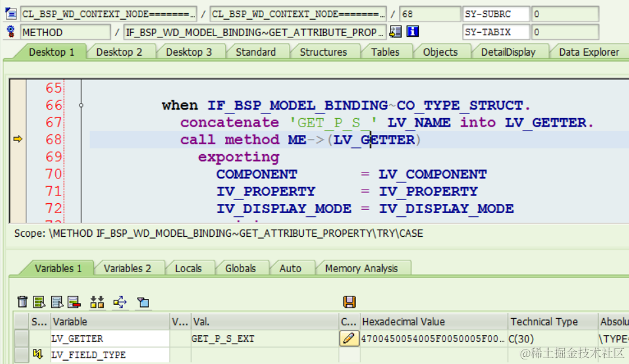Open the blue information icon
Screen dimensions: 629x364
[413, 31]
